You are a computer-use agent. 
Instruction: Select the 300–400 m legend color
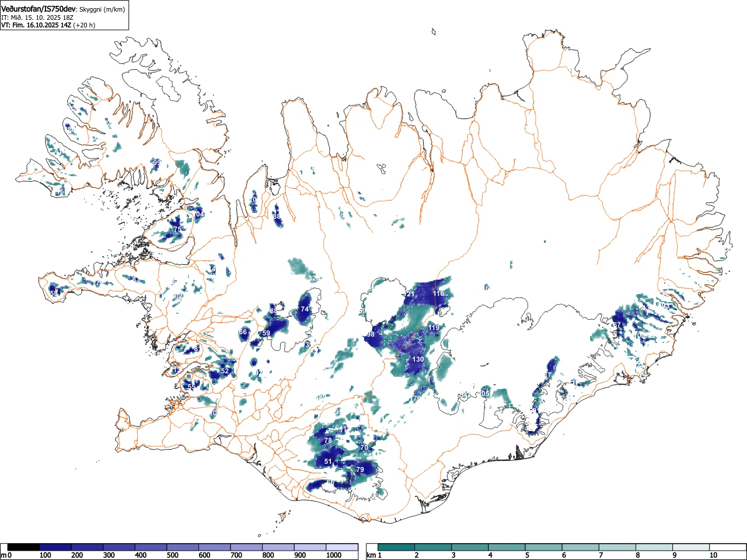click(x=119, y=547)
